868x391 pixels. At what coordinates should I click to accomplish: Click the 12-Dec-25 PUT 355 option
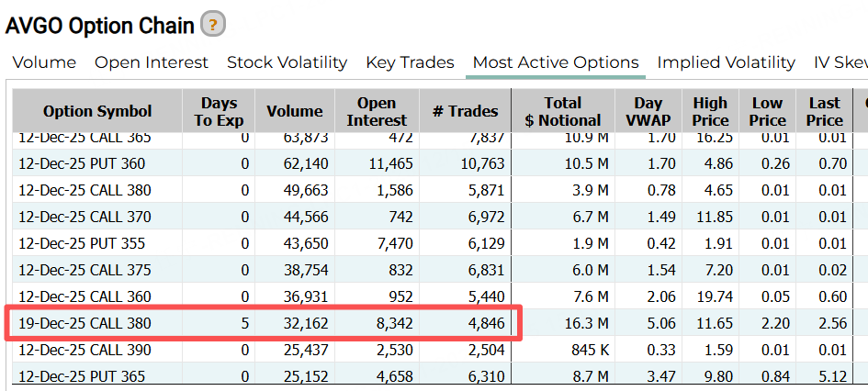pyautogui.click(x=81, y=244)
